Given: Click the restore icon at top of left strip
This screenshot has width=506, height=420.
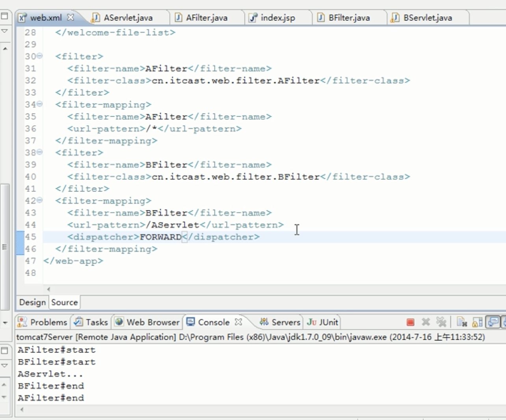Looking at the screenshot, I should point(4,16).
